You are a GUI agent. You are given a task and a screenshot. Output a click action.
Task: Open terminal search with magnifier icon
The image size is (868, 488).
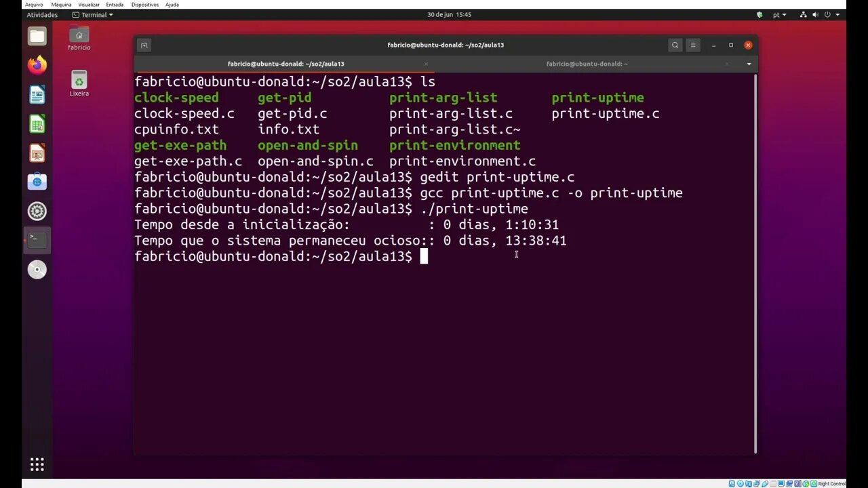pos(675,45)
